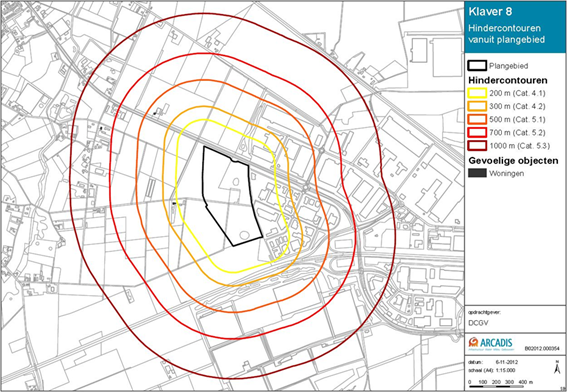Click the north arrow symbol
The height and width of the screenshot is (392, 567).
[557, 368]
